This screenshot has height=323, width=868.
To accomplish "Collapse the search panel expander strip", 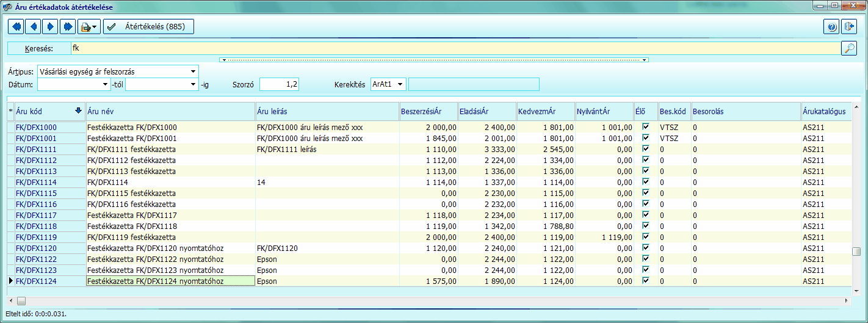I will click(x=433, y=60).
